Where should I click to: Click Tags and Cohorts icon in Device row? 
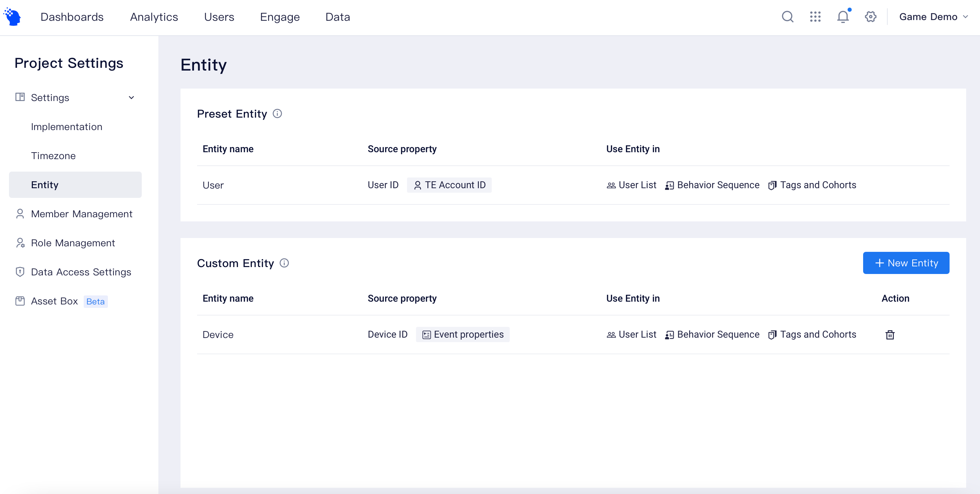(772, 335)
